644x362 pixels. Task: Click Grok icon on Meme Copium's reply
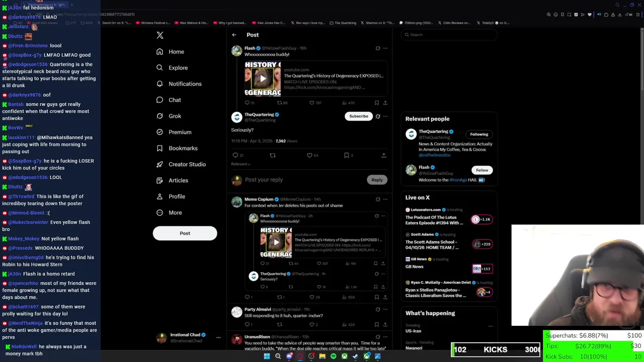pyautogui.click(x=378, y=199)
